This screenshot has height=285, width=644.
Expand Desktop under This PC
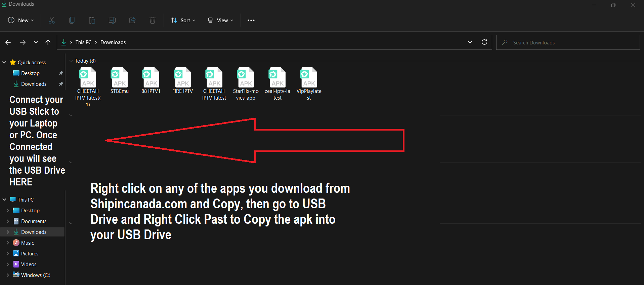pyautogui.click(x=8, y=211)
